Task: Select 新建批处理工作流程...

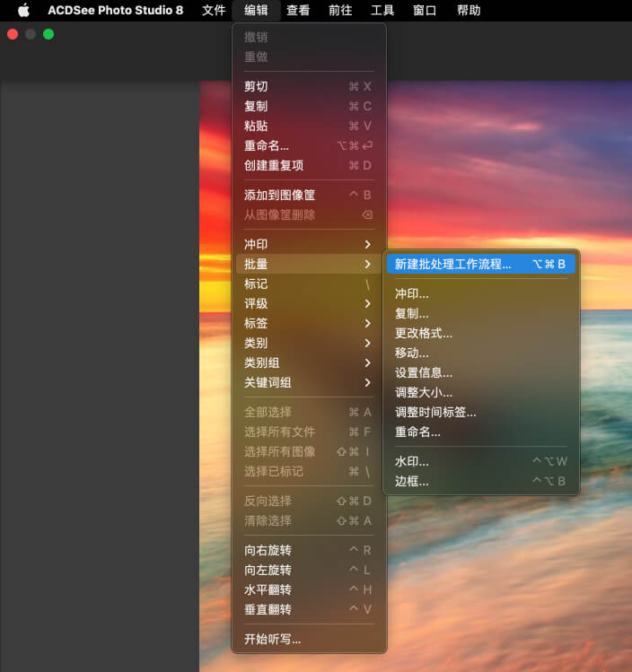Action: pyautogui.click(x=480, y=264)
